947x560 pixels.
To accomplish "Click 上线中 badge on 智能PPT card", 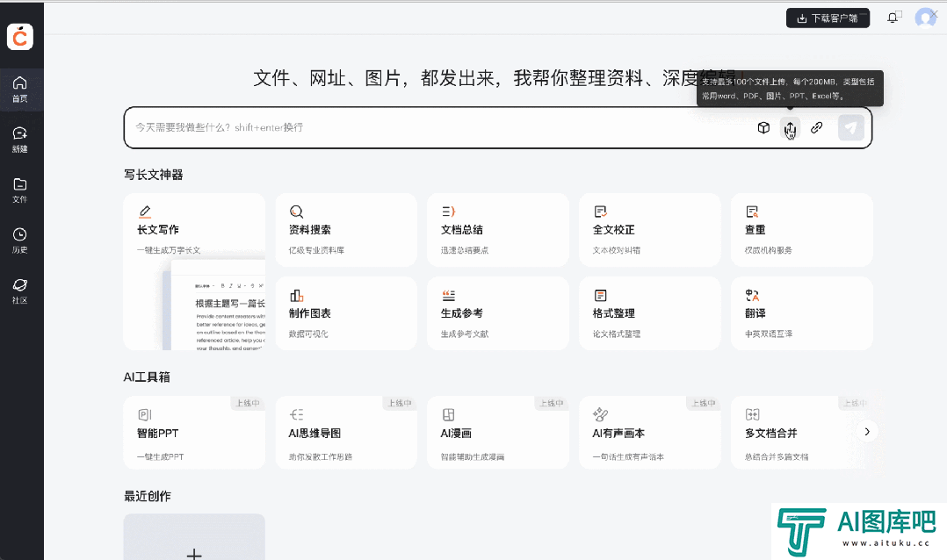I will tap(248, 403).
